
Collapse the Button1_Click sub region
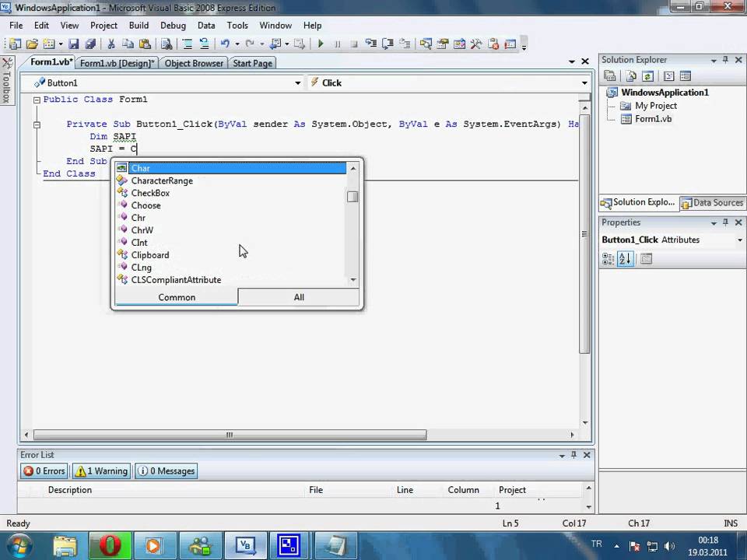[x=37, y=124]
